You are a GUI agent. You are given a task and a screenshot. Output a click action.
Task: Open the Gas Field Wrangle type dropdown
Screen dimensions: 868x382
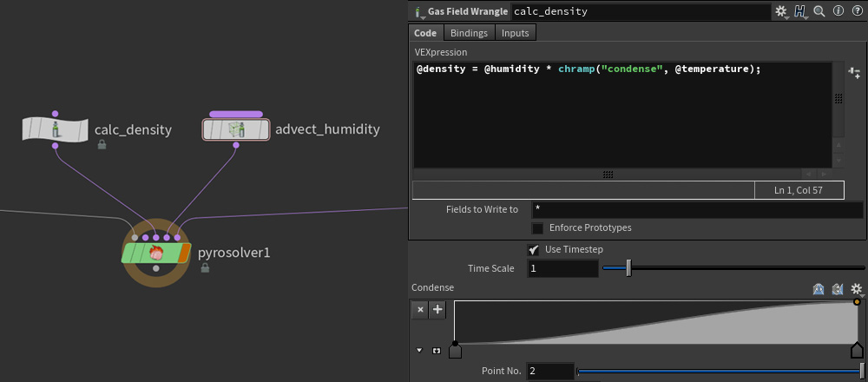tap(419, 12)
